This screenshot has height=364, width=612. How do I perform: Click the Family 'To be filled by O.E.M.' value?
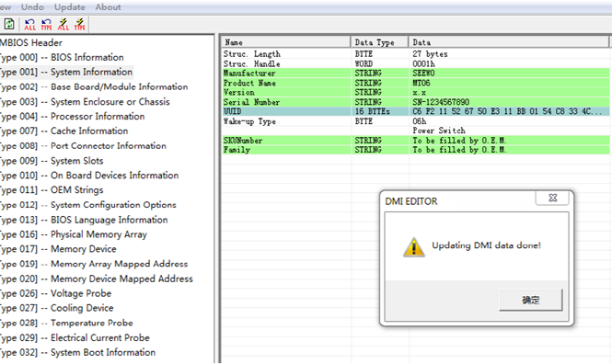click(x=459, y=150)
